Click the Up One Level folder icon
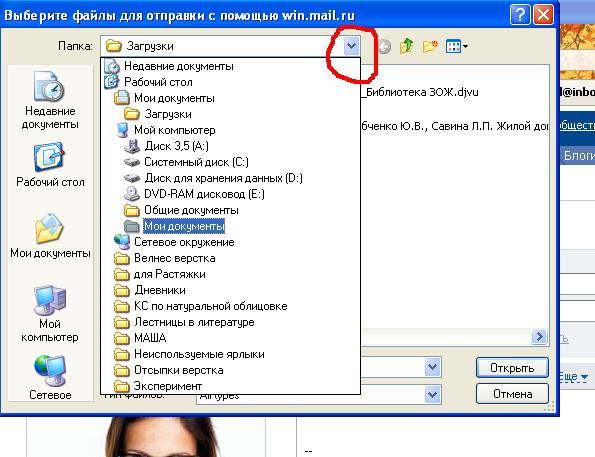Screen dimensions: 595x457 point(406,46)
